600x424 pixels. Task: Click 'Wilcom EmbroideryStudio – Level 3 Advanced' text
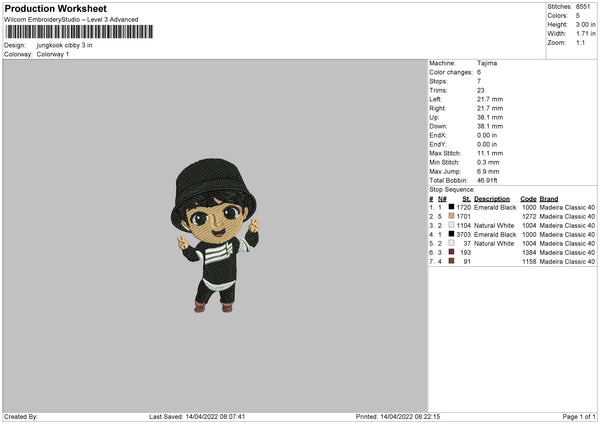point(71,20)
